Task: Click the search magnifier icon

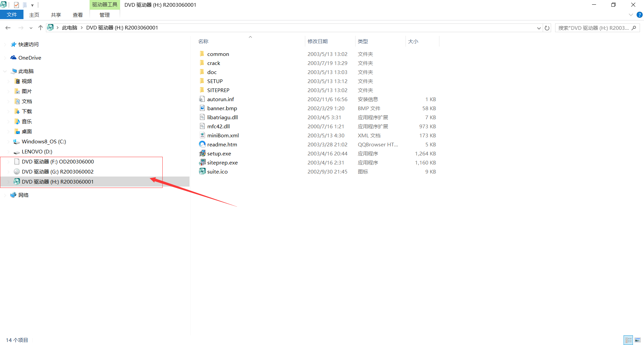Action: pyautogui.click(x=634, y=28)
